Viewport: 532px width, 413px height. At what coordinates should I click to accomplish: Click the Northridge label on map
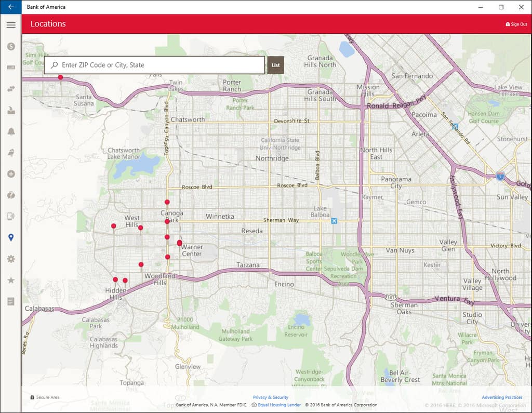point(272,158)
